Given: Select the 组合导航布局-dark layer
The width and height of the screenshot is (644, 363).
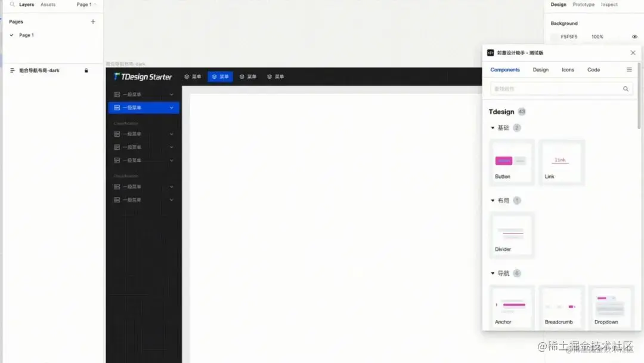Looking at the screenshot, I should click(39, 70).
